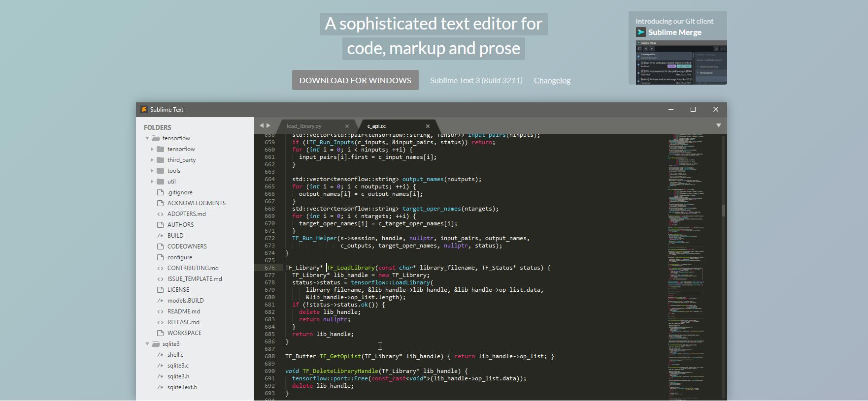Click the LICENSE file icon
868x401 pixels.
[160, 290]
